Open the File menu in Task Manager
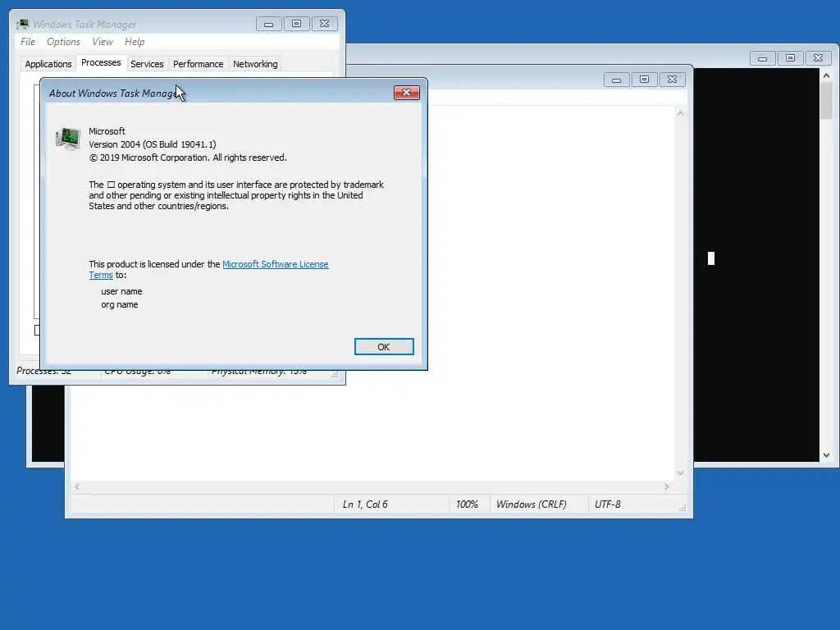Viewport: 840px width, 630px height. click(x=27, y=42)
